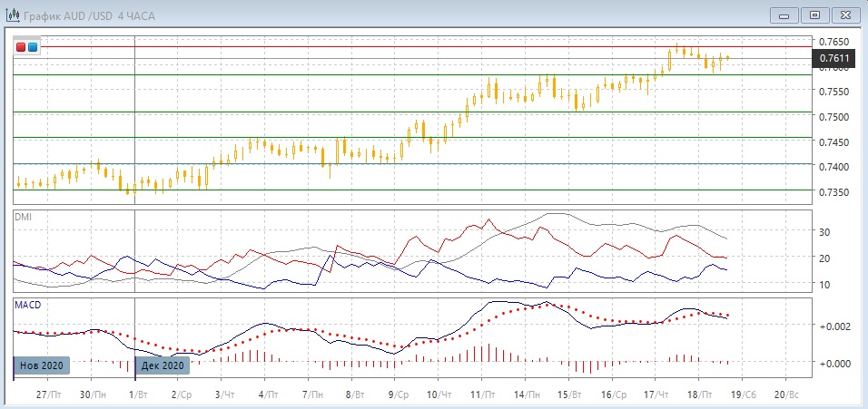Image resolution: width=868 pixels, height=409 pixels.
Task: Click the blue square button on chart
Action: click(34, 46)
